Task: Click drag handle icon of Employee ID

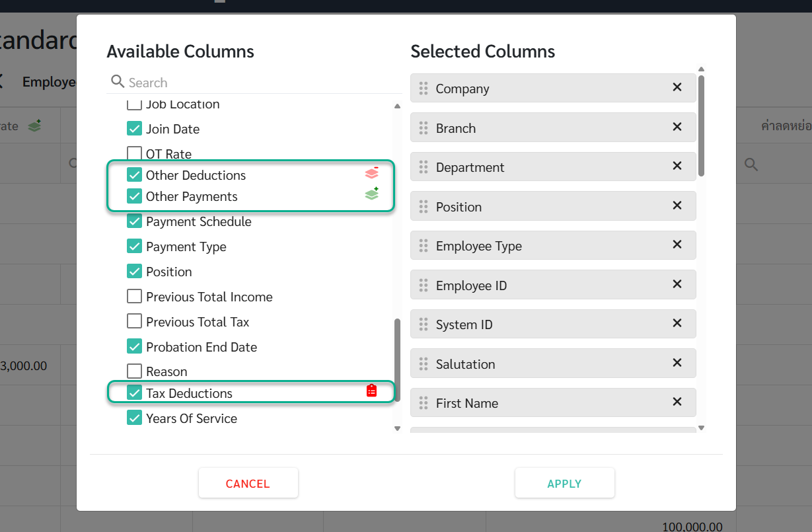Action: coord(424,285)
